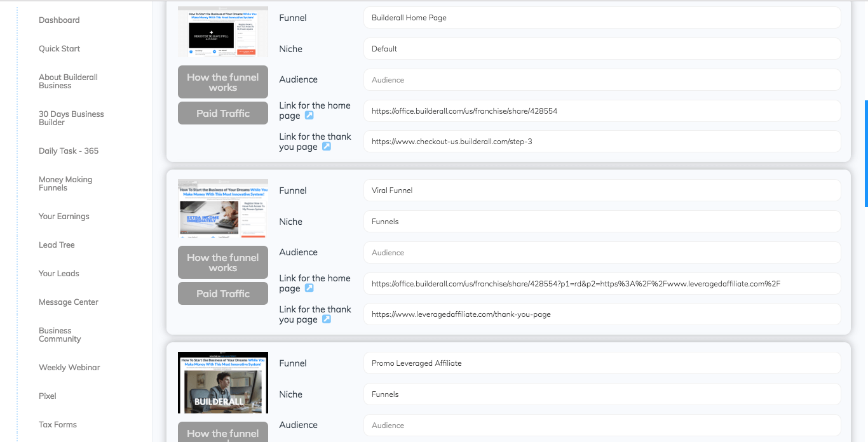Click 'How the funnel works' for Promo Leveraged Affiliate
Viewport: 868px width, 442px height.
pyautogui.click(x=223, y=432)
